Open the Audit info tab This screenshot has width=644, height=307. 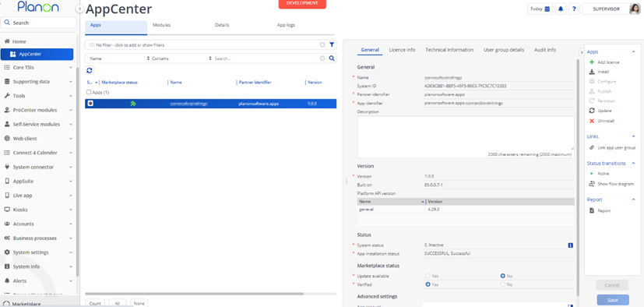click(545, 50)
